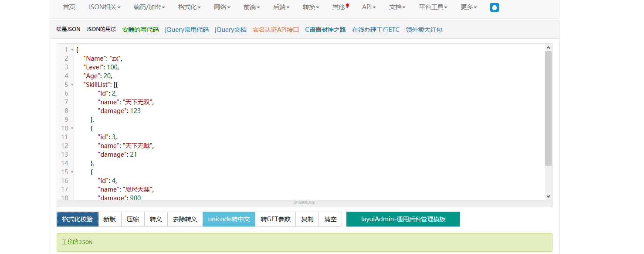This screenshot has width=644, height=254.
Task: Collapse the SkillList fold arrow on line 5
Action: point(72,85)
